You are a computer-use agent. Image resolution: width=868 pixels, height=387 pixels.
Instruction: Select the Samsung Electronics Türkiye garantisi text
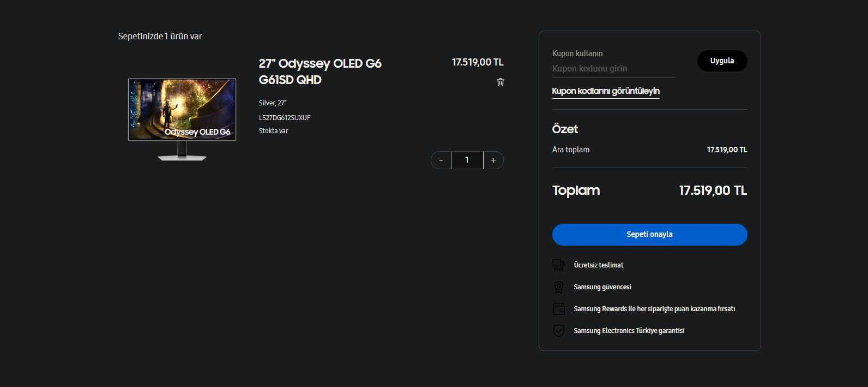click(629, 331)
